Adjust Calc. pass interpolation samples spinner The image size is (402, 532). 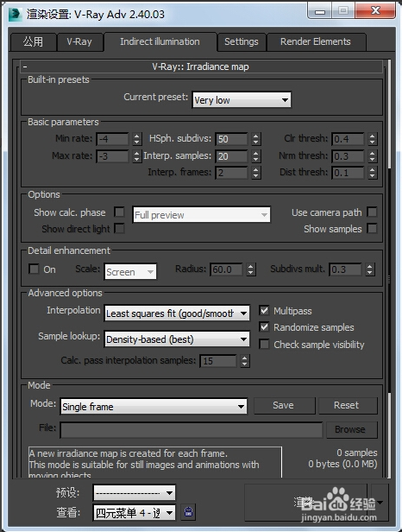pyautogui.click(x=245, y=361)
